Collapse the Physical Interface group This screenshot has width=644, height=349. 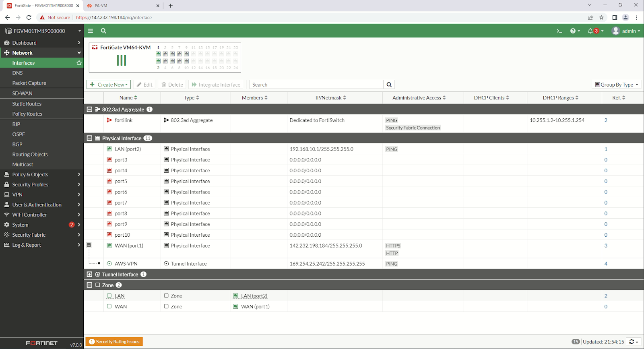pos(89,138)
